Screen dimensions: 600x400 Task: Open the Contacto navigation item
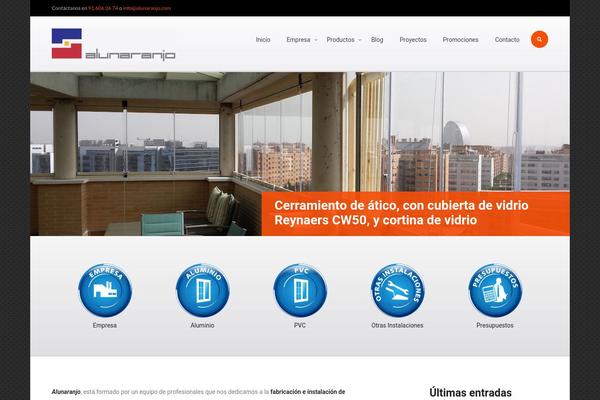point(507,39)
